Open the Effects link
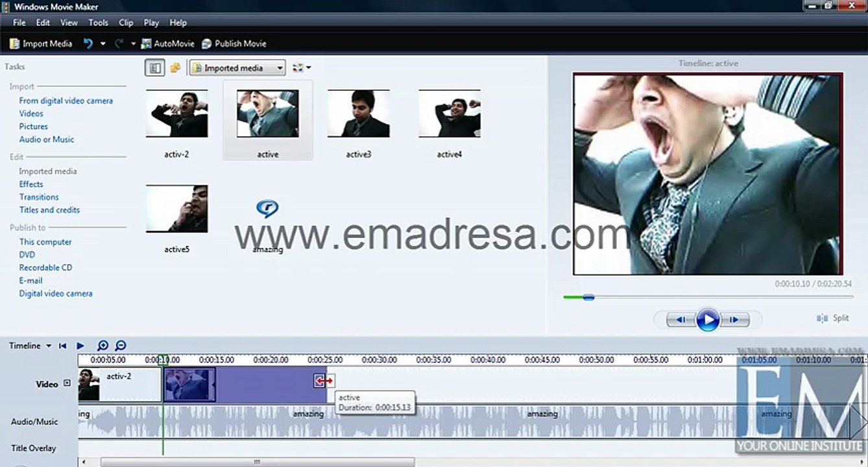Screen dimensions: 868x467 (x=30, y=184)
